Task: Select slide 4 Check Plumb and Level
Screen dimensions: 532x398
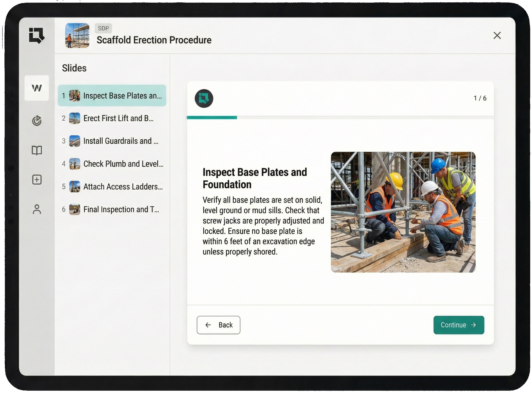Action: (x=112, y=164)
